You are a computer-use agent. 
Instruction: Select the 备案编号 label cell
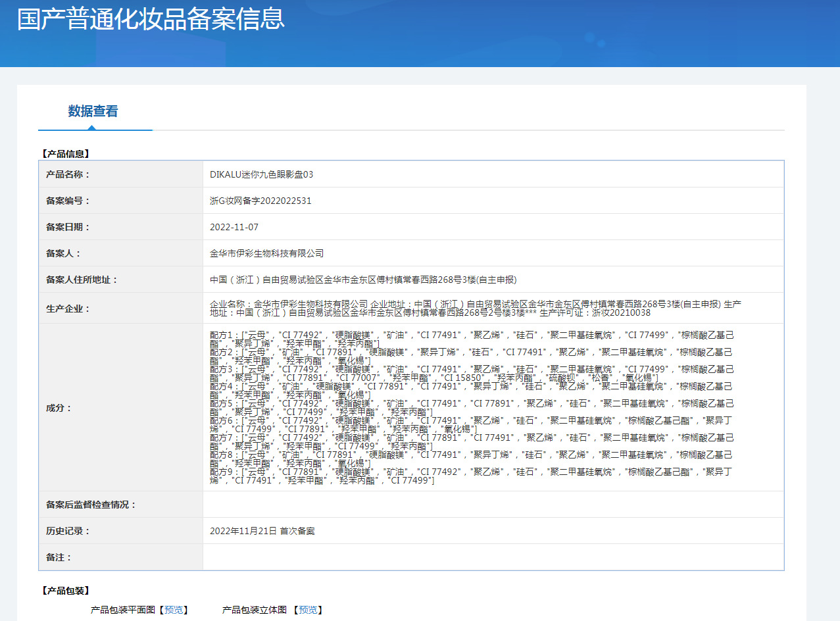pyautogui.click(x=121, y=201)
